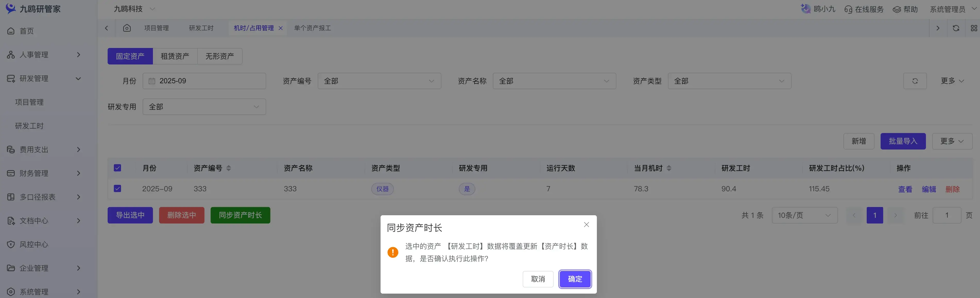Click the calendar icon in the 月份 field
The height and width of the screenshot is (298, 980).
152,81
